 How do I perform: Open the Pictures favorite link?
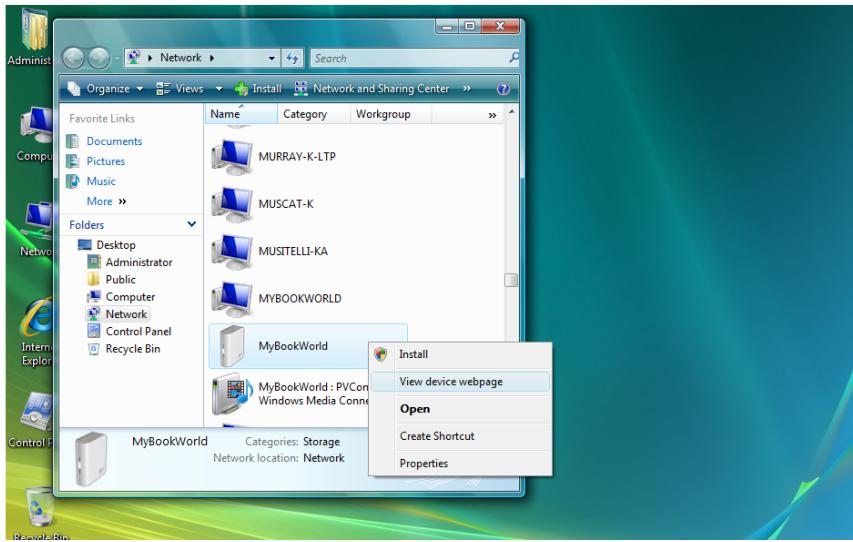(x=106, y=162)
